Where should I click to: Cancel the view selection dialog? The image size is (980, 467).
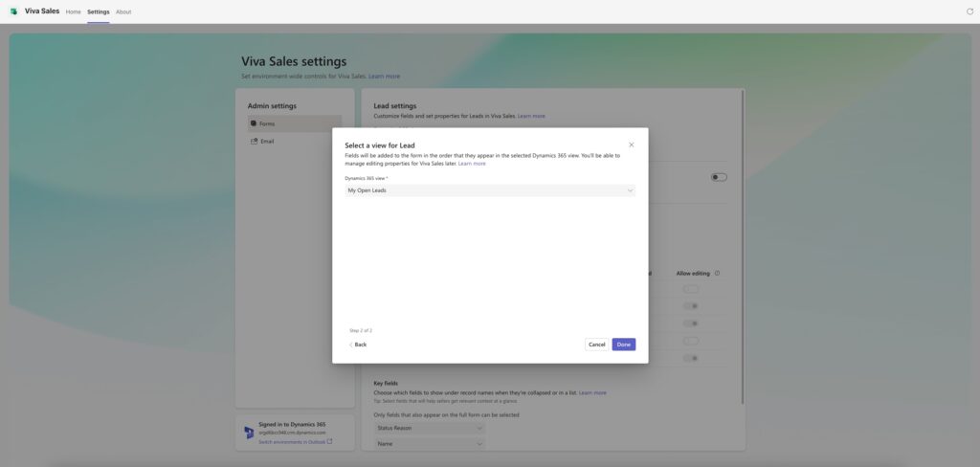[597, 345]
